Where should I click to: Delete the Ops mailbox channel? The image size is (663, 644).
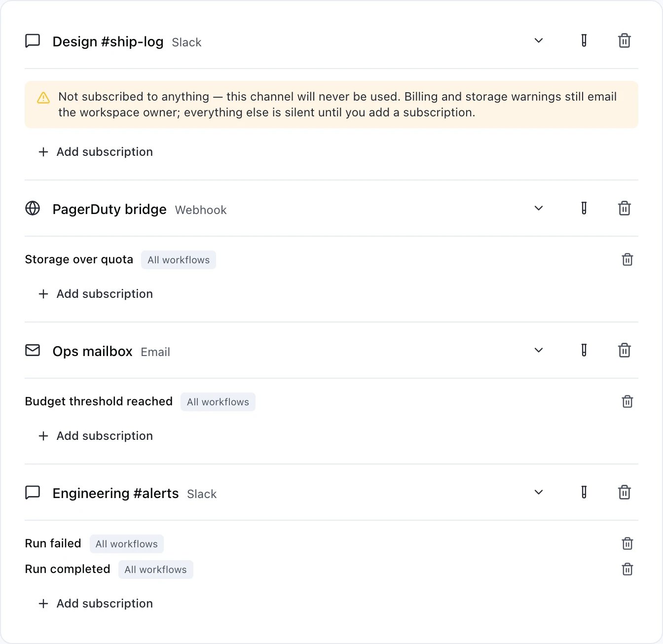pos(625,350)
